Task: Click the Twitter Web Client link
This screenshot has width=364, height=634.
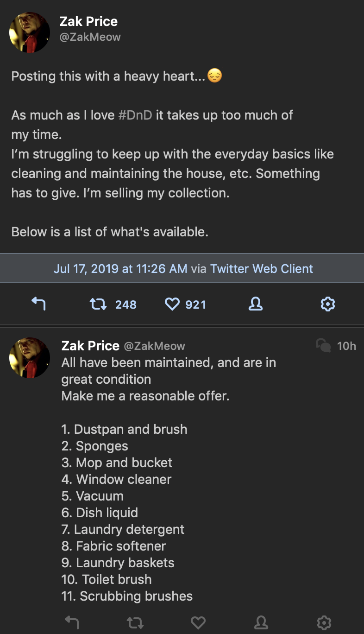Action: click(262, 269)
